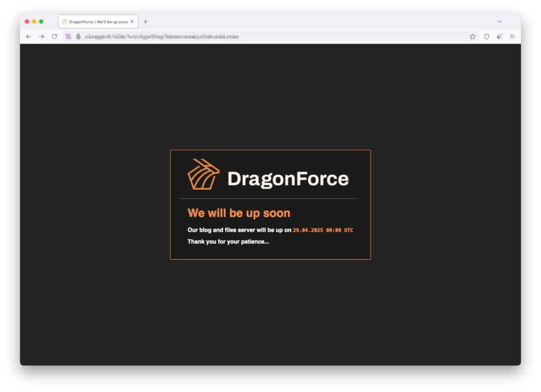
Task: Click the New Identity broom icon
Action: point(499,36)
